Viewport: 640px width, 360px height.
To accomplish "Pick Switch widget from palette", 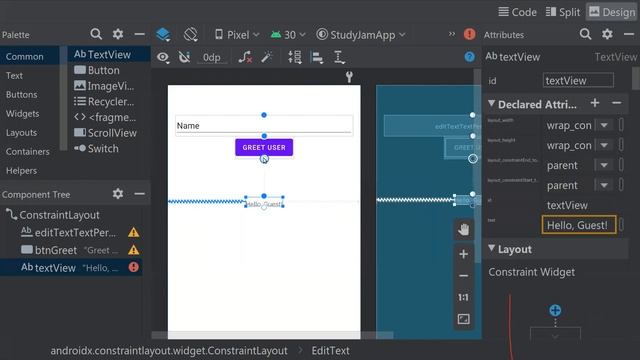I will (x=96, y=149).
